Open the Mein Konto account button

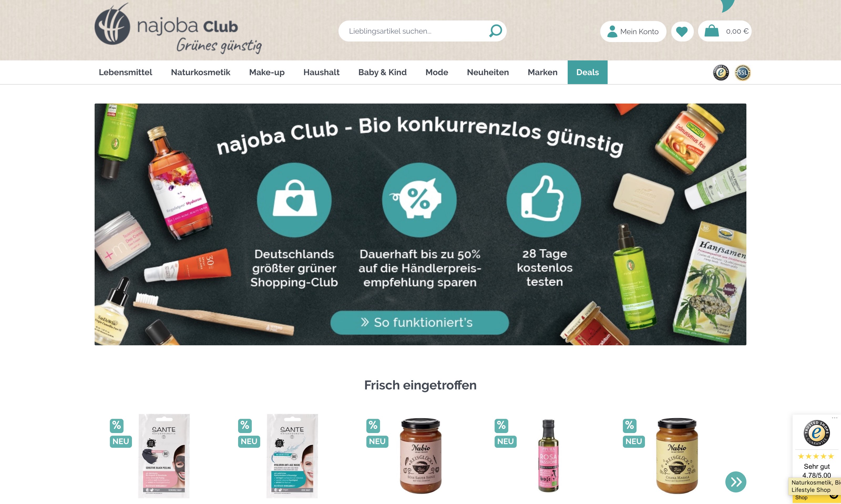pyautogui.click(x=633, y=31)
